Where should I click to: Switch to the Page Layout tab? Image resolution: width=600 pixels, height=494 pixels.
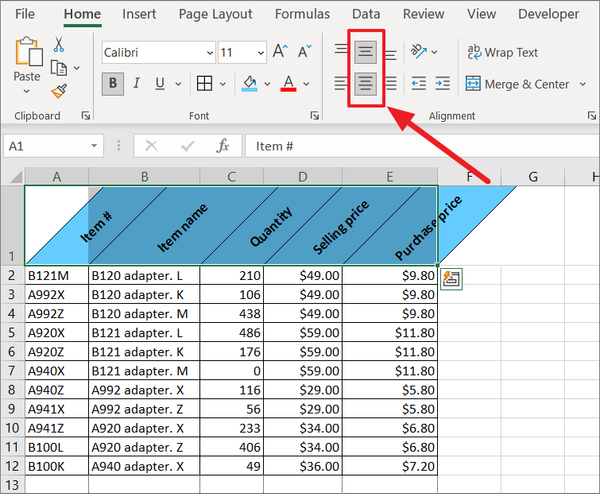215,14
